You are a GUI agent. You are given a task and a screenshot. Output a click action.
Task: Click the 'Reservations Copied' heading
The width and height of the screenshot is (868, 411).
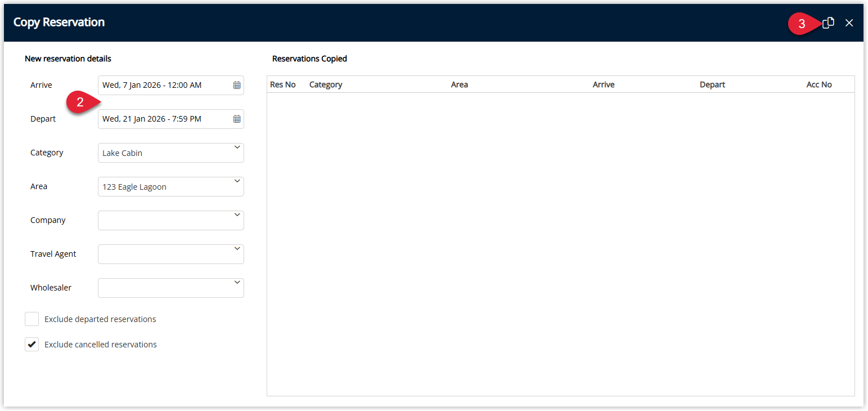click(x=309, y=59)
